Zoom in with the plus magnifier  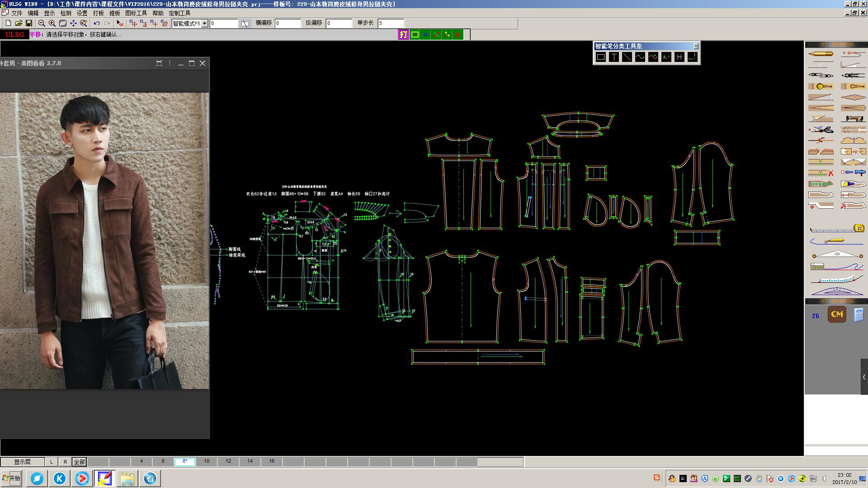click(x=52, y=23)
